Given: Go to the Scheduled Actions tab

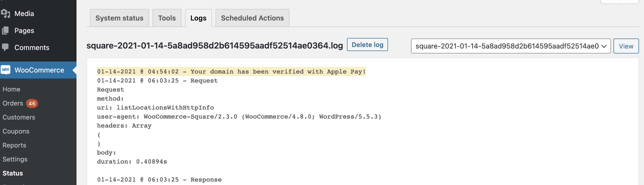Looking at the screenshot, I should point(252,18).
